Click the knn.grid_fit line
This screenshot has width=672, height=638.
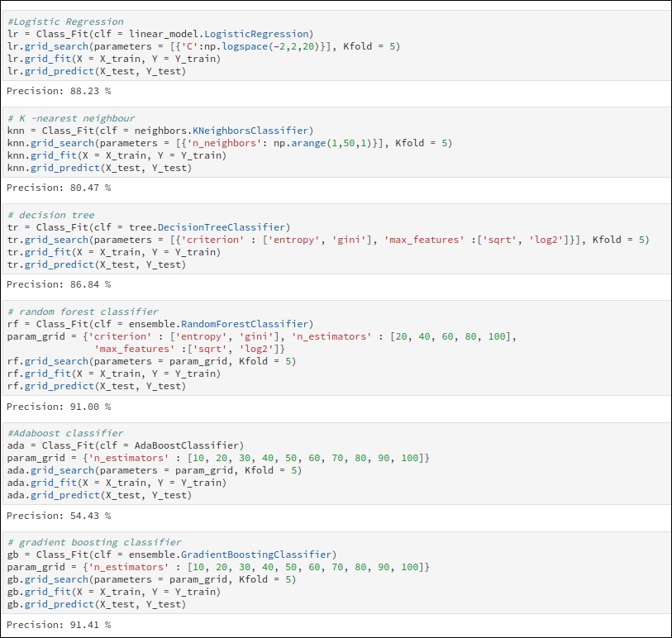pyautogui.click(x=117, y=155)
